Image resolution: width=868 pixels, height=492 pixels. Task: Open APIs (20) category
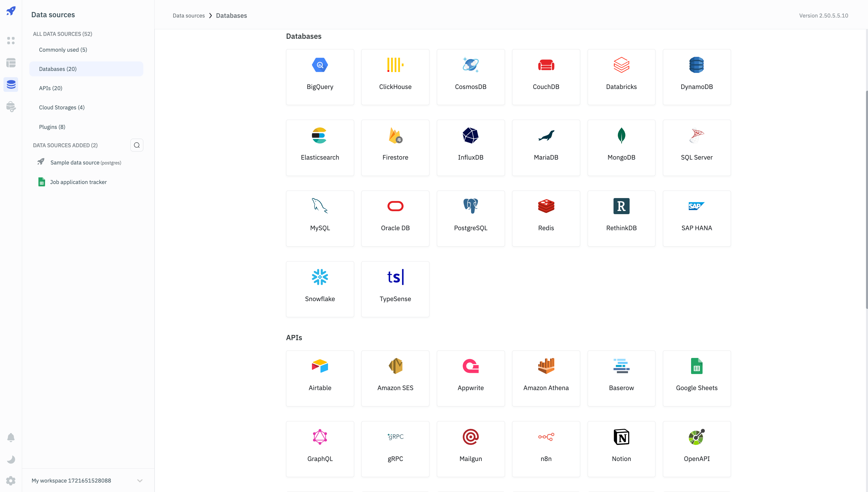[86, 88]
